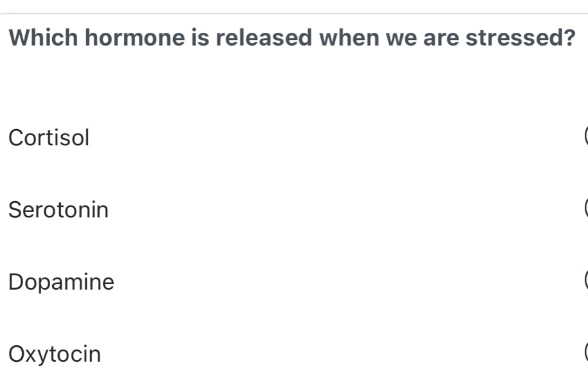The height and width of the screenshot is (385, 588).
Task: Click the Dopamine answer label text
Action: pyautogui.click(x=62, y=282)
